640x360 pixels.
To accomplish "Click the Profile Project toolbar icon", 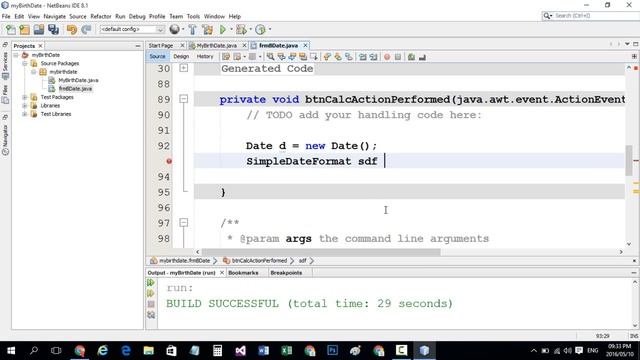I will coord(260,29).
